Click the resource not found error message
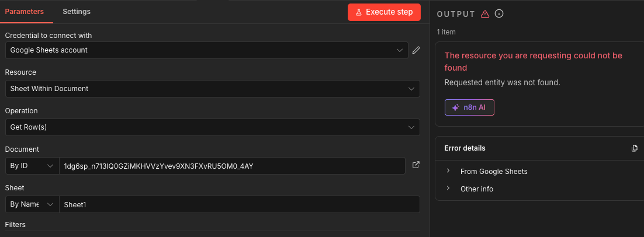644x237 pixels. pyautogui.click(x=533, y=61)
